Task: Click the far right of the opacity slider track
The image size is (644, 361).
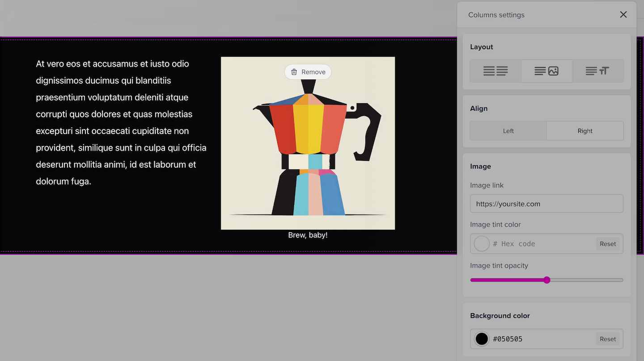Action: [621, 280]
